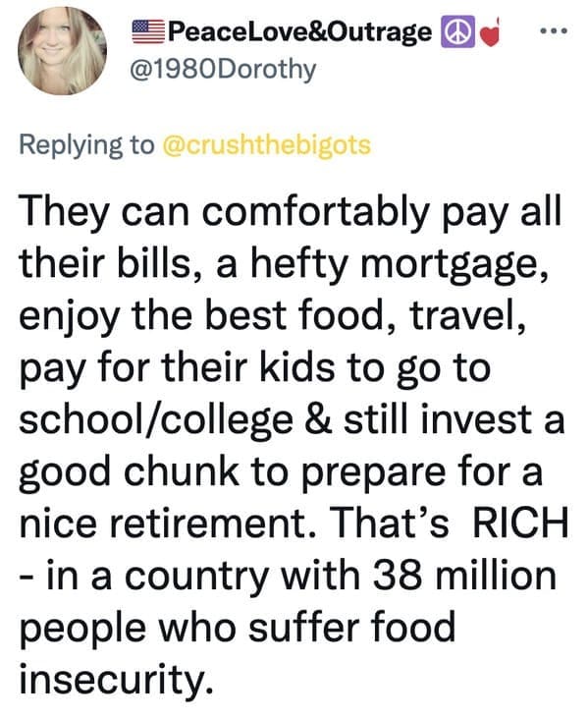Click the 'Replying to' label
588x718 pixels.
[86, 145]
